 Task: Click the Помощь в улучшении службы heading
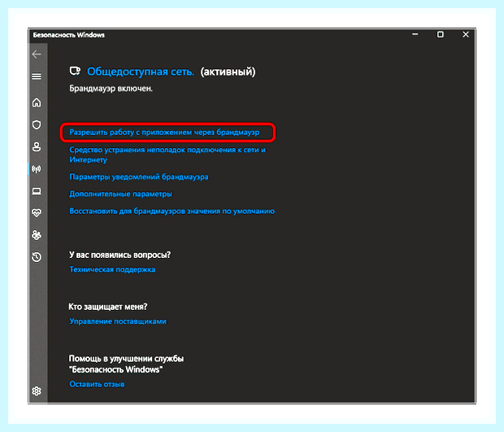coord(126,364)
